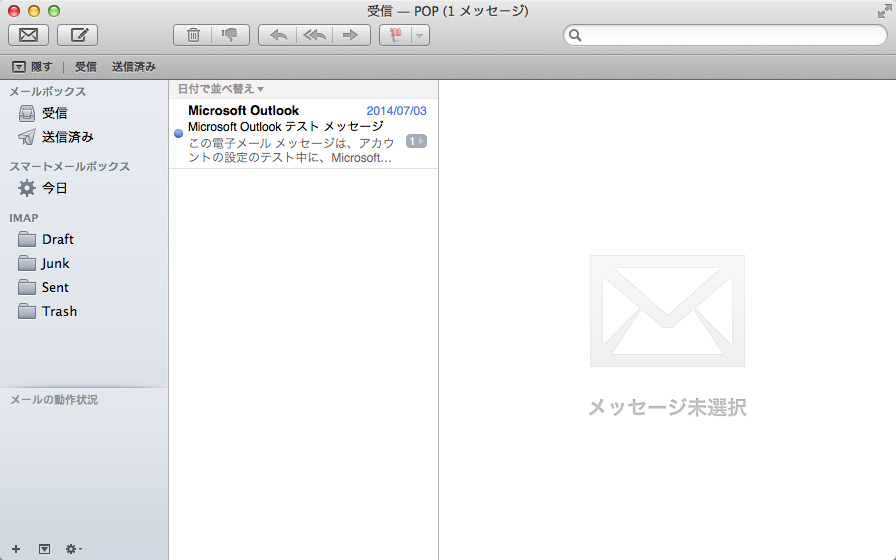Delete message with trash icon
The height and width of the screenshot is (560, 896).
pos(192,35)
